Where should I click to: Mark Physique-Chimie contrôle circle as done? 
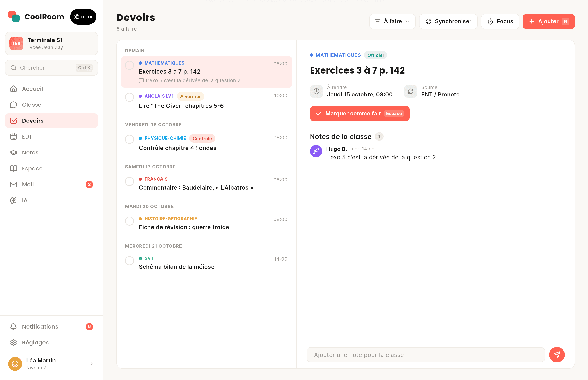[129, 139]
